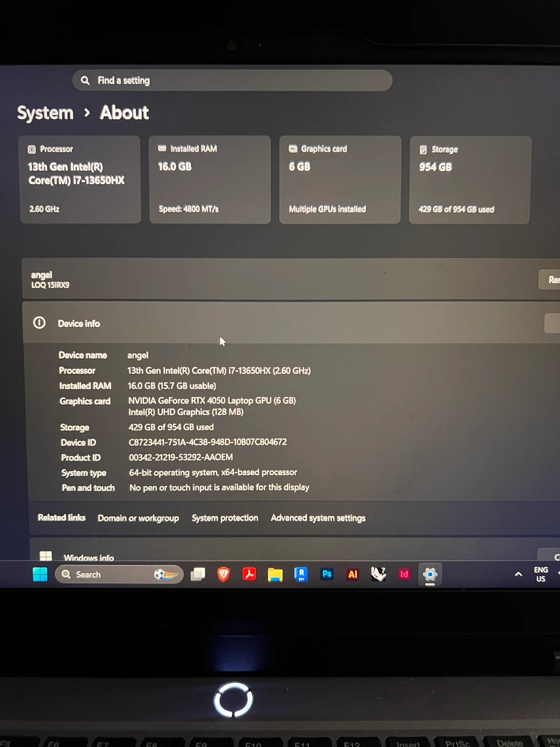This screenshot has width=560, height=747.
Task: Click the Speed: 4800 MT/s text
Action: pos(189,209)
